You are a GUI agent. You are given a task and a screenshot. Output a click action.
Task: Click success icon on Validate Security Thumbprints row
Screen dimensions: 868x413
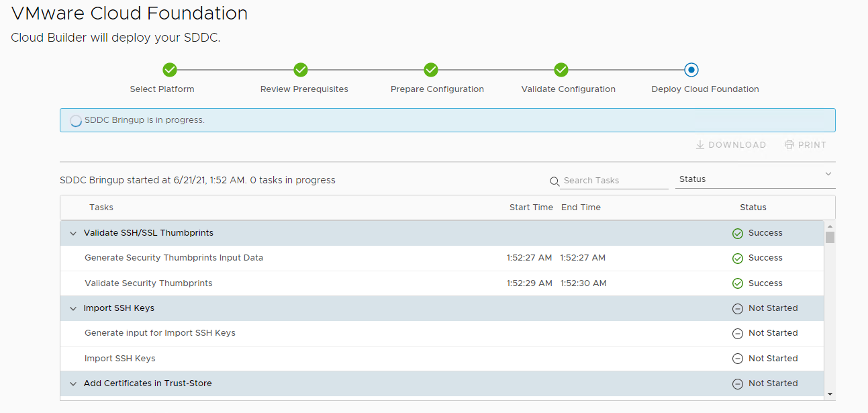738,284
